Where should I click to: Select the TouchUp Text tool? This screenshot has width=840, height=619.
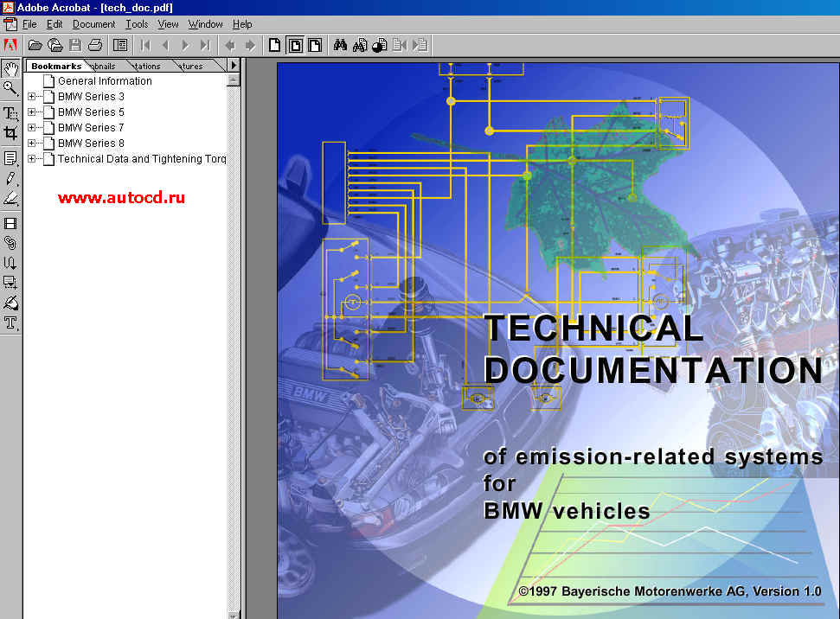point(10,322)
